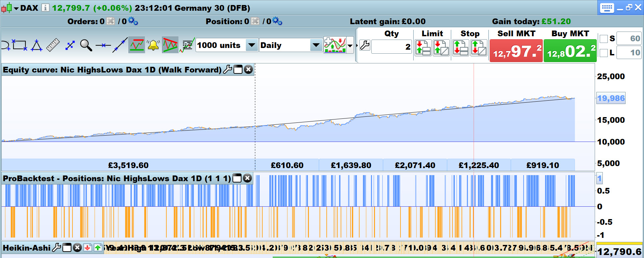The image size is (644, 258).
Task: Open the add indicator template icon
Action: click(335, 45)
